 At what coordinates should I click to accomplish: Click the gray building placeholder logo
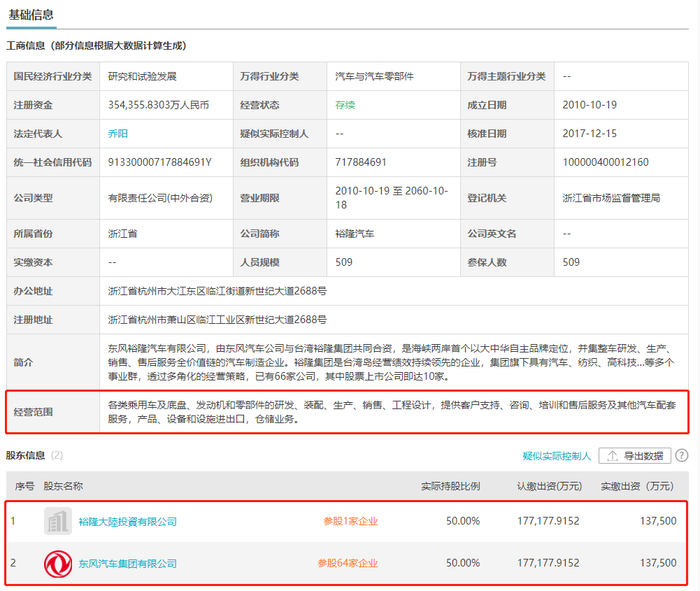(58, 521)
